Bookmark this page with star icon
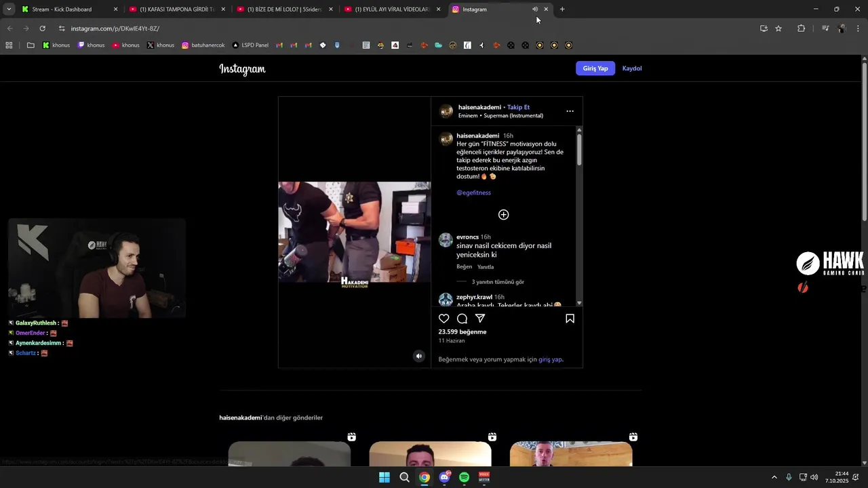The image size is (868, 488). (x=778, y=28)
